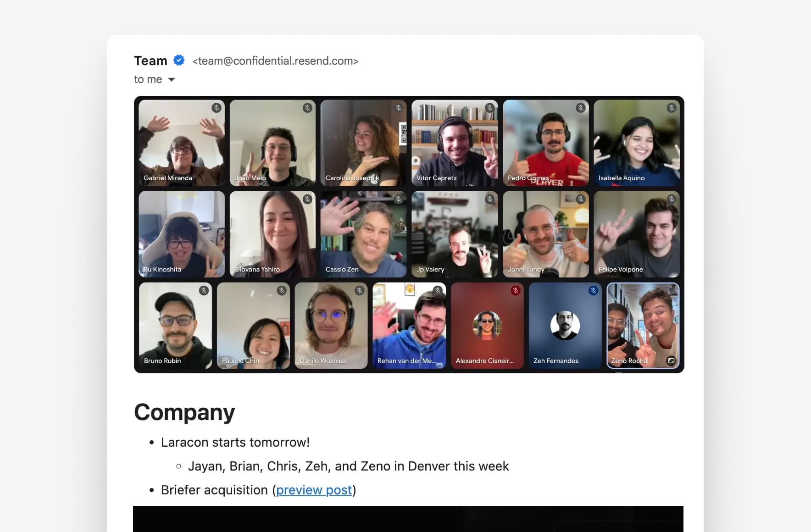Click the picture-in-picture icon on Zeno Rocha's tile

(671, 360)
